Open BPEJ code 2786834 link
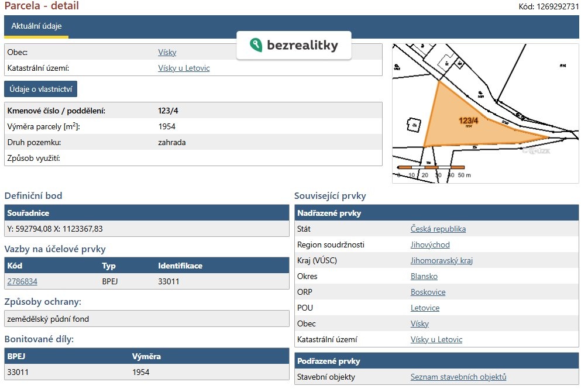The width and height of the screenshot is (588, 389). point(22,281)
